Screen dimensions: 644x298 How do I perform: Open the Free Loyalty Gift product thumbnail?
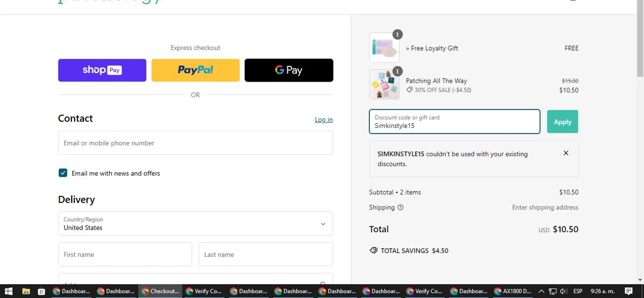(x=384, y=48)
